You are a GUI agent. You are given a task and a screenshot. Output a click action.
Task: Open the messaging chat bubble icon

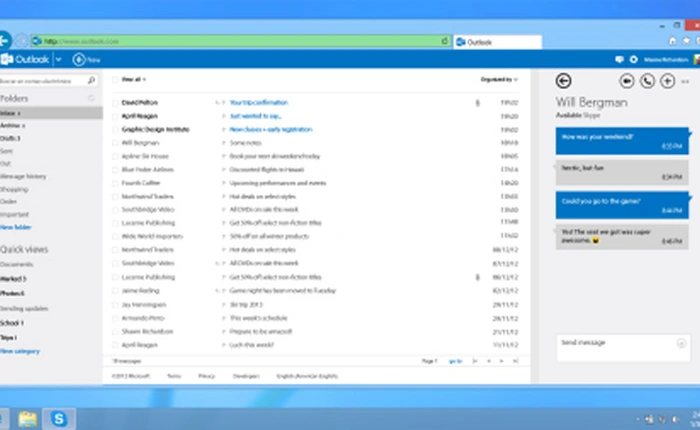pos(619,59)
